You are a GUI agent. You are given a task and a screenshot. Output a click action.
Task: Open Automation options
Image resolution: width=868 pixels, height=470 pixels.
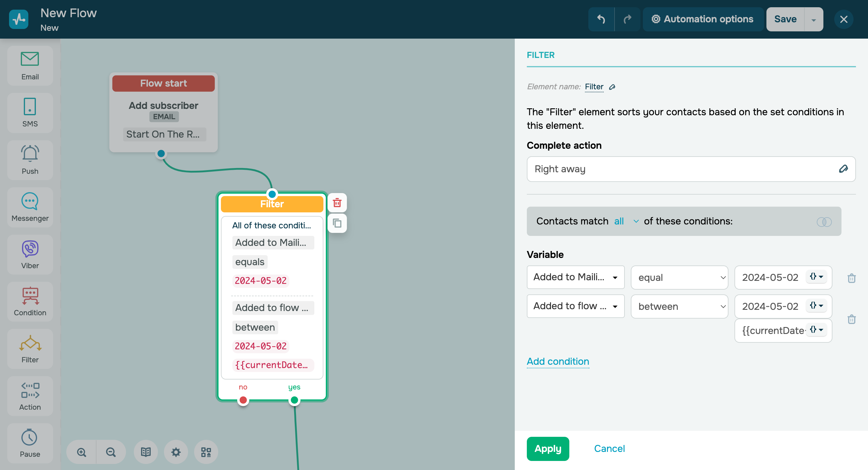click(703, 19)
